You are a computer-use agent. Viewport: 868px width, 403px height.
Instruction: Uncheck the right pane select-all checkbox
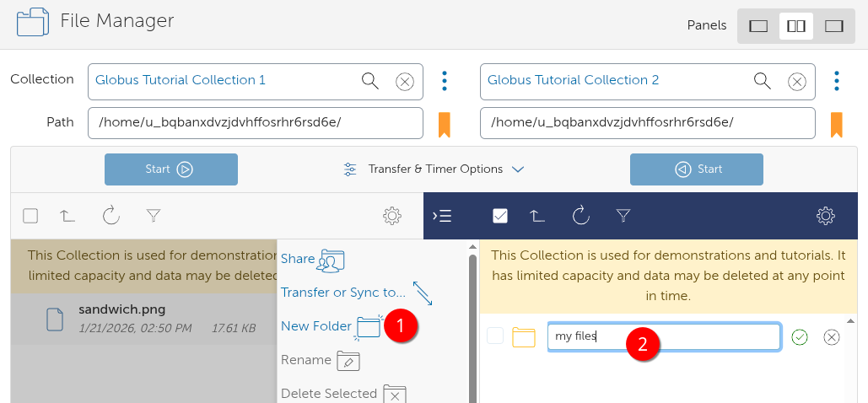(500, 217)
